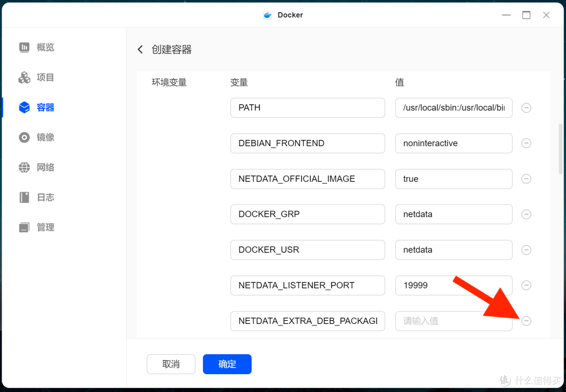Open the 概览 menu item
The image size is (566, 392).
point(46,47)
